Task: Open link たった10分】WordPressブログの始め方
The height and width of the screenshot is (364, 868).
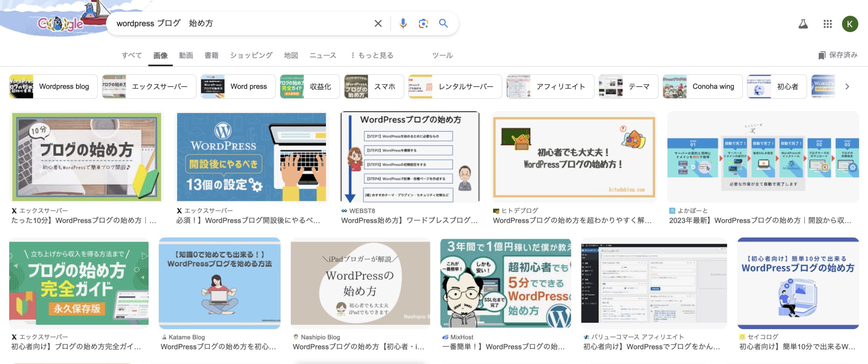Action: pos(84,220)
